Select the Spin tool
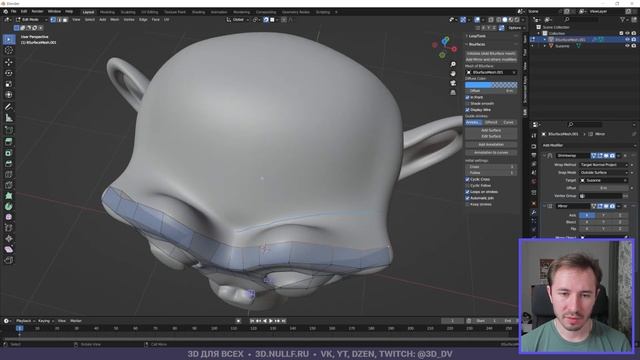 (x=9, y=207)
